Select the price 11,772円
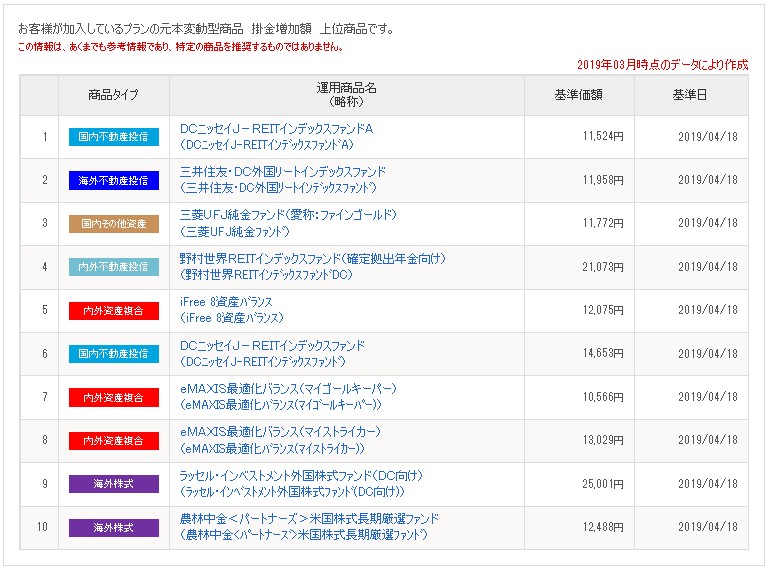 [603, 223]
